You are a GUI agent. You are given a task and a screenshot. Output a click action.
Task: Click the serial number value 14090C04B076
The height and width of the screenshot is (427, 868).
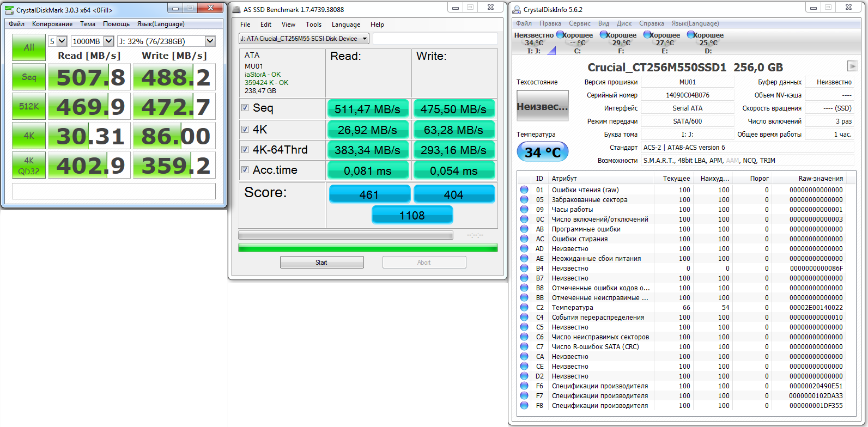click(x=688, y=95)
